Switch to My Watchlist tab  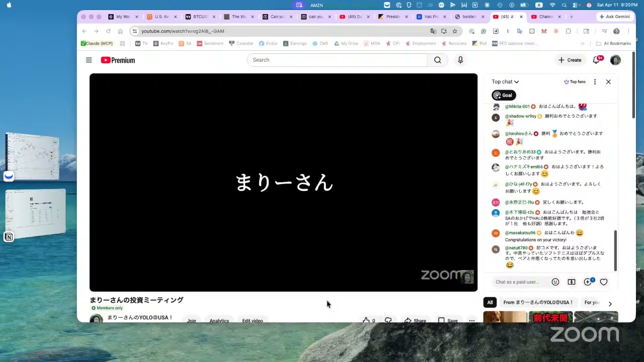click(x=120, y=17)
